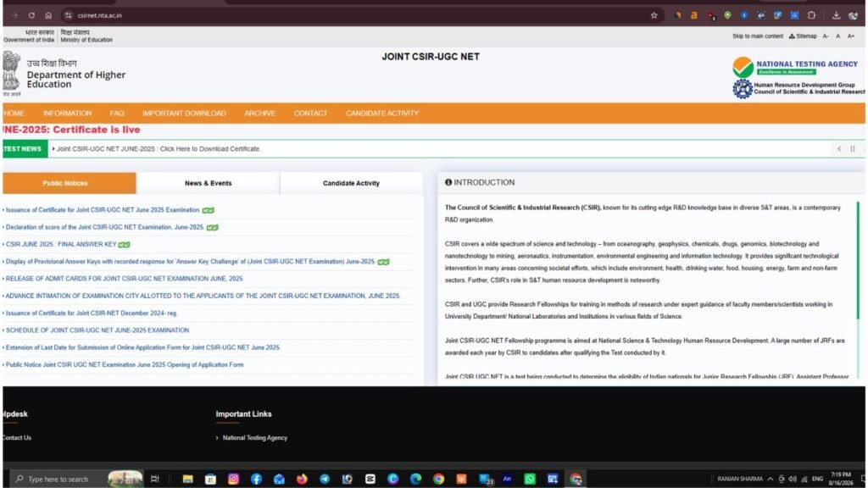This screenshot has width=868, height=488.
Task: Click the ENG language indicator in the tray
Action: pyautogui.click(x=817, y=480)
